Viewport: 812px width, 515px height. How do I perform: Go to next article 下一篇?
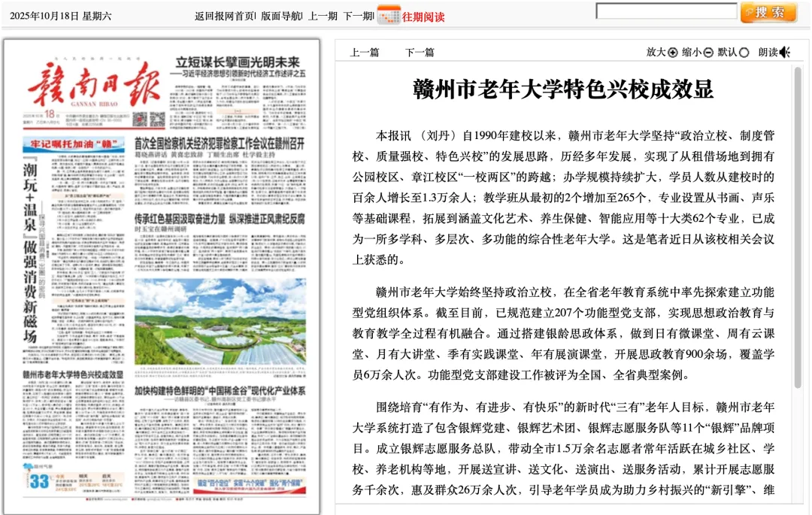pos(420,53)
